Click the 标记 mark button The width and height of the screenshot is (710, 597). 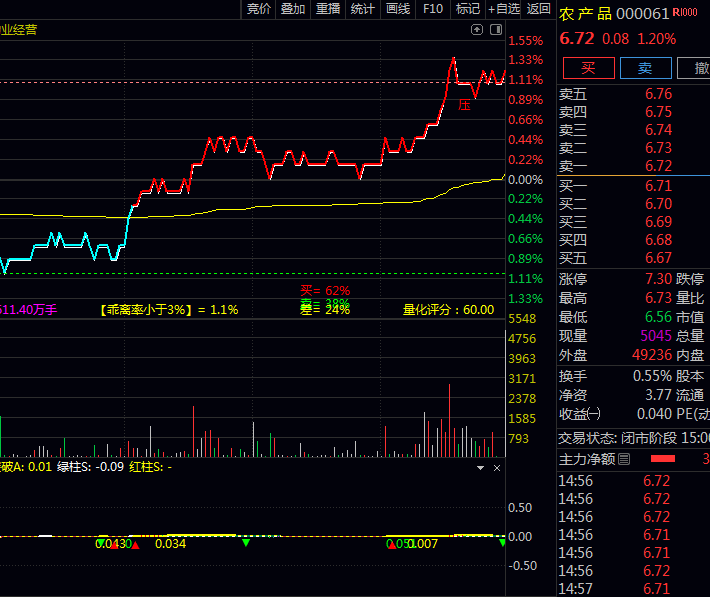(468, 9)
